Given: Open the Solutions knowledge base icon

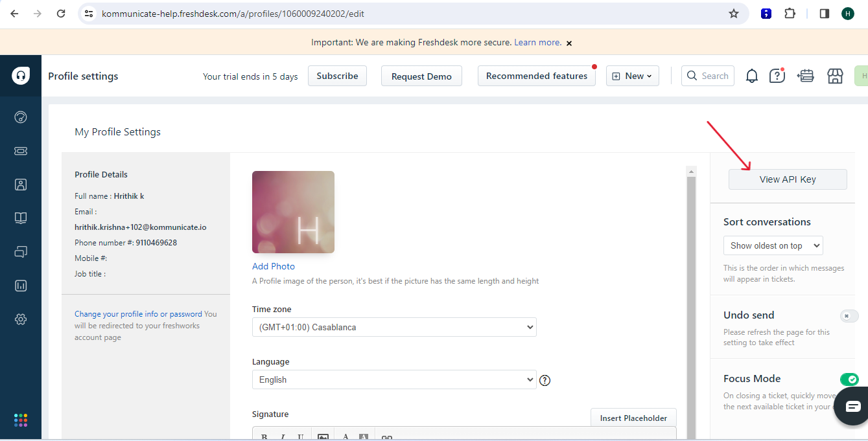Looking at the screenshot, I should 21,218.
